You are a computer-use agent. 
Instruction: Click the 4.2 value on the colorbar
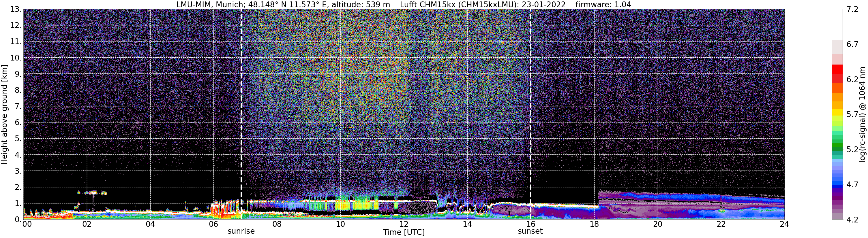(x=852, y=220)
